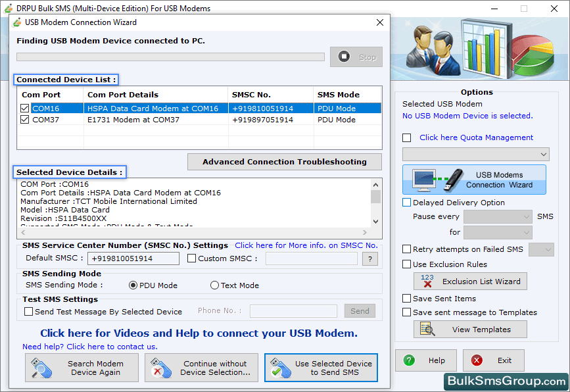Click the Stop button label

pos(367,57)
